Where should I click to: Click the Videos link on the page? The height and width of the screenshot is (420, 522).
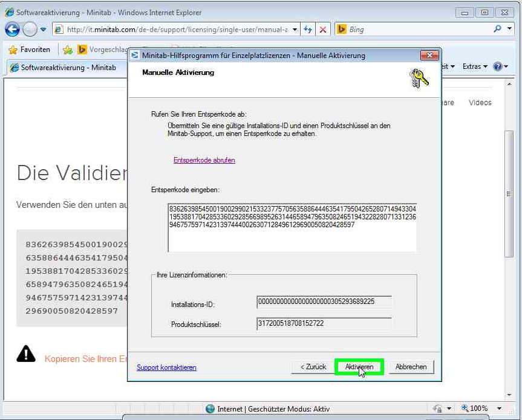coord(480,102)
